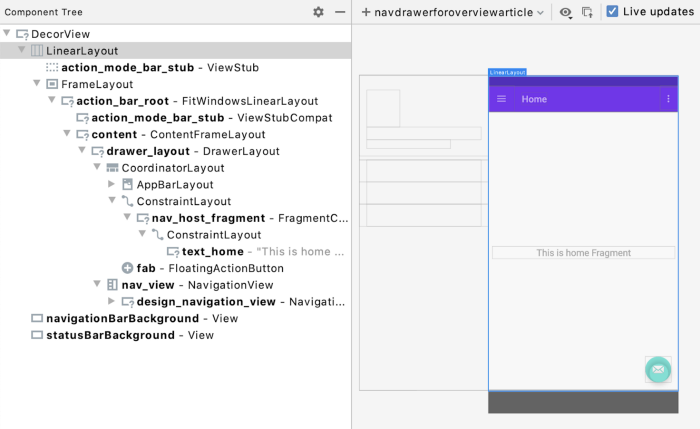Click the nav_view NavigationView icon
The width and height of the screenshot is (700, 429).
click(112, 285)
